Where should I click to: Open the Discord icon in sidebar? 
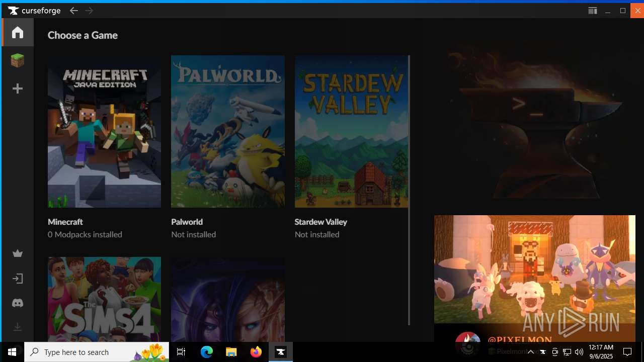(x=18, y=303)
